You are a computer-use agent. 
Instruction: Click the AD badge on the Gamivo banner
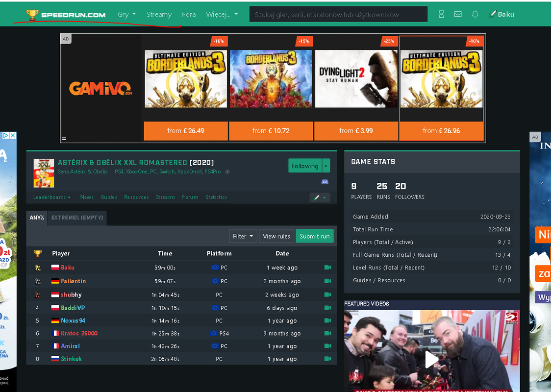click(x=66, y=39)
